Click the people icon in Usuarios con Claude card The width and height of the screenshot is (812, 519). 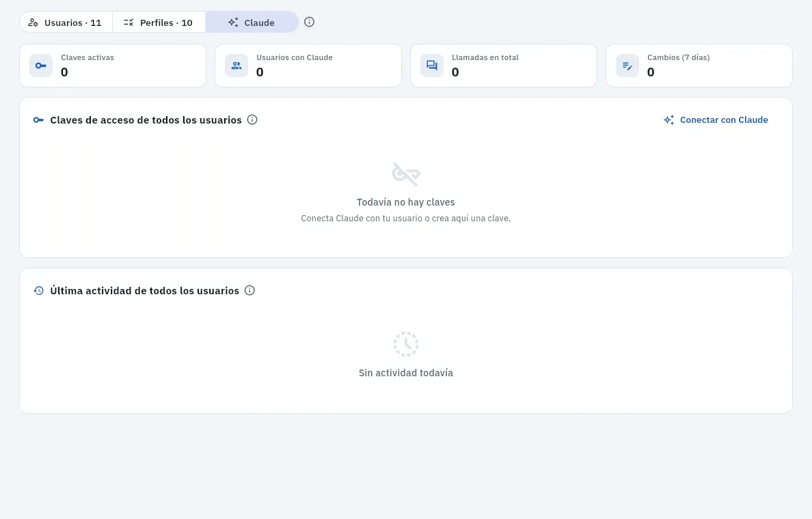(236, 66)
